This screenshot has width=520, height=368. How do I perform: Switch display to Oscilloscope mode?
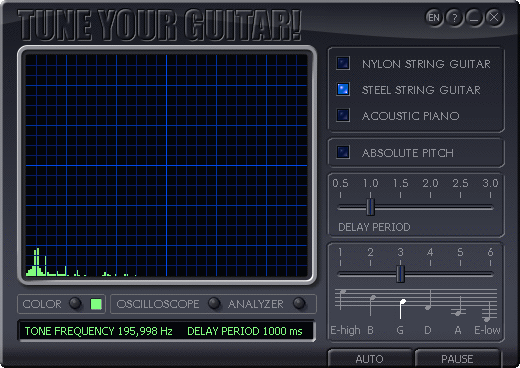[214, 303]
